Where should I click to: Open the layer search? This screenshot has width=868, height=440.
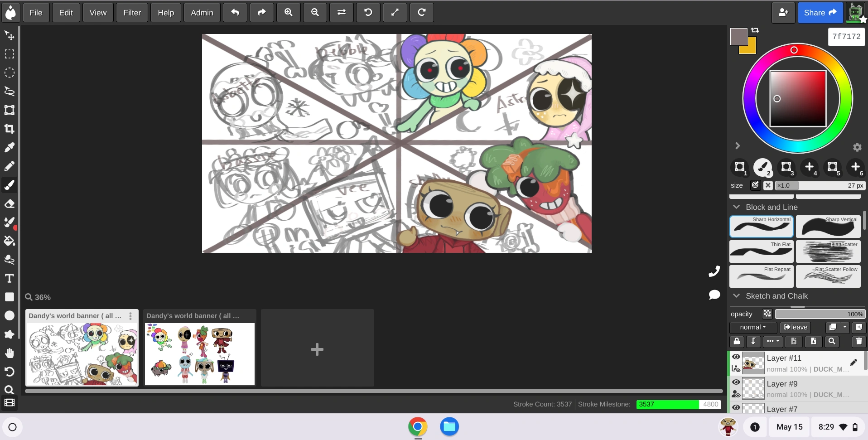click(x=832, y=341)
